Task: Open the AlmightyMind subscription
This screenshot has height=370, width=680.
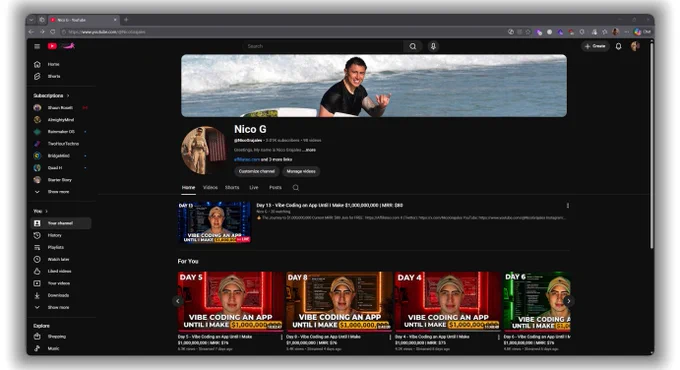Action: tap(61, 120)
